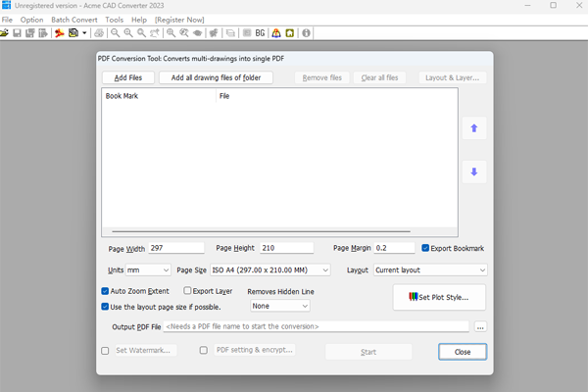Open the Page Size ISO A4 dropdown
Viewport: 588px width, 392px height.
pos(270,270)
